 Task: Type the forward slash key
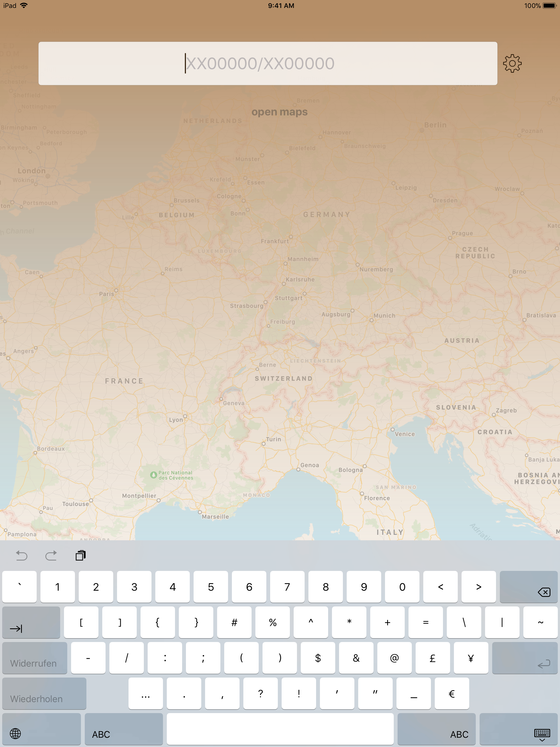click(126, 658)
